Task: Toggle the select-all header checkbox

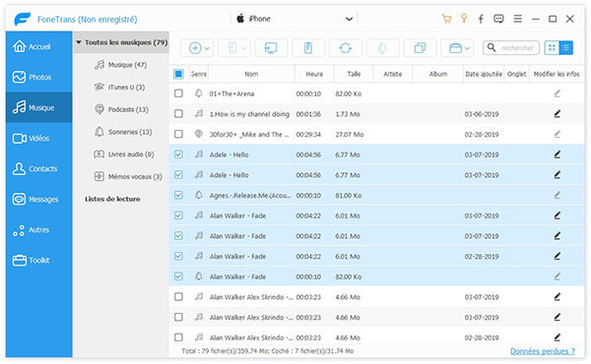Action: 178,74
